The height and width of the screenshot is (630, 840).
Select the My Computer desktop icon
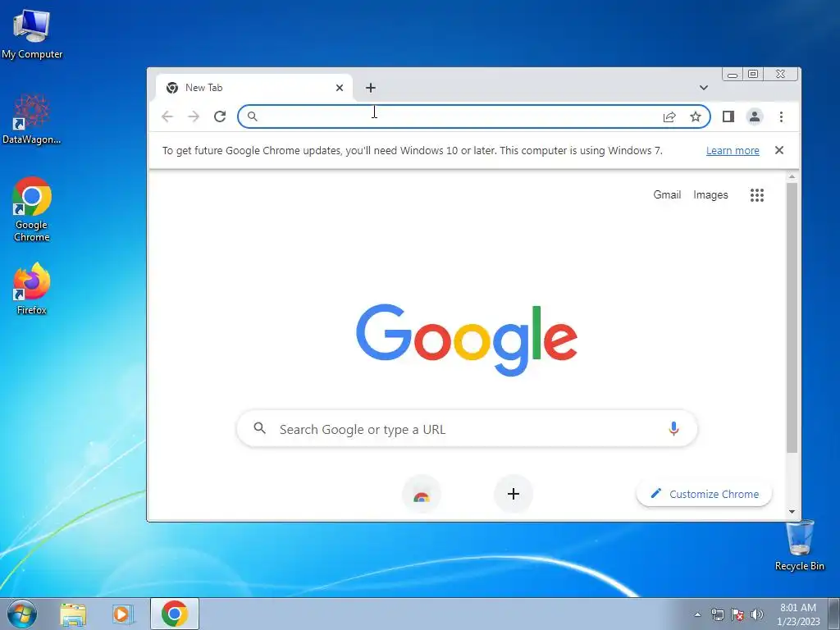32,34
